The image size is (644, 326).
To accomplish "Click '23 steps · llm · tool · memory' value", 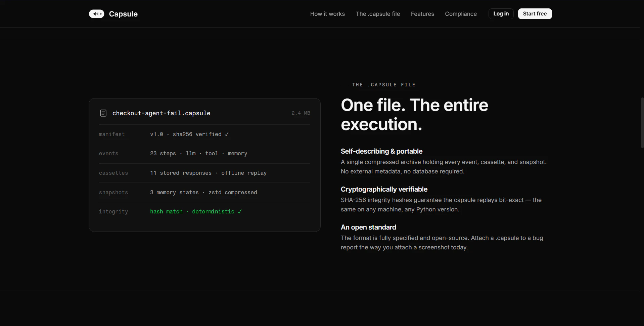I will [x=198, y=154].
